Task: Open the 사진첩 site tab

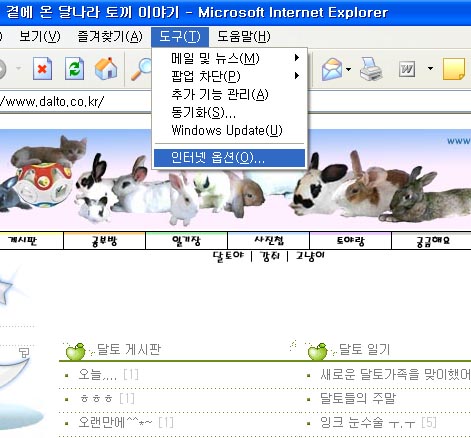Action: (x=269, y=241)
